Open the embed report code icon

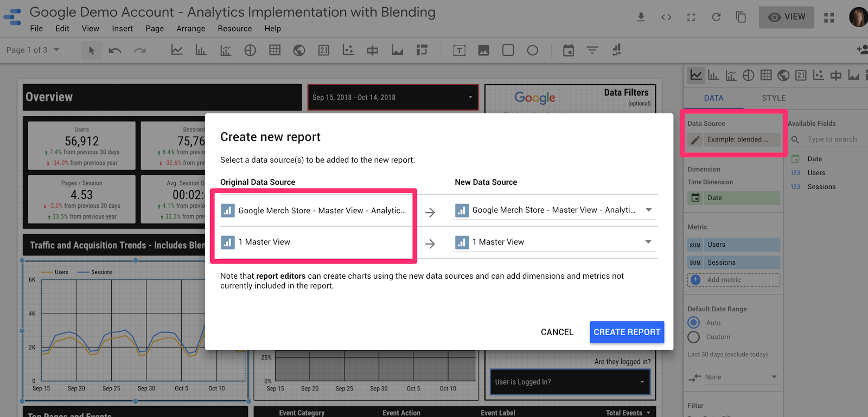coord(666,17)
